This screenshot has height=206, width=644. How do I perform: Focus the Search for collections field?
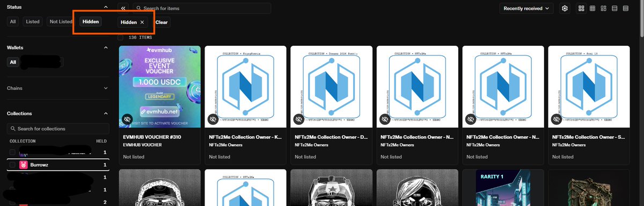tap(58, 129)
